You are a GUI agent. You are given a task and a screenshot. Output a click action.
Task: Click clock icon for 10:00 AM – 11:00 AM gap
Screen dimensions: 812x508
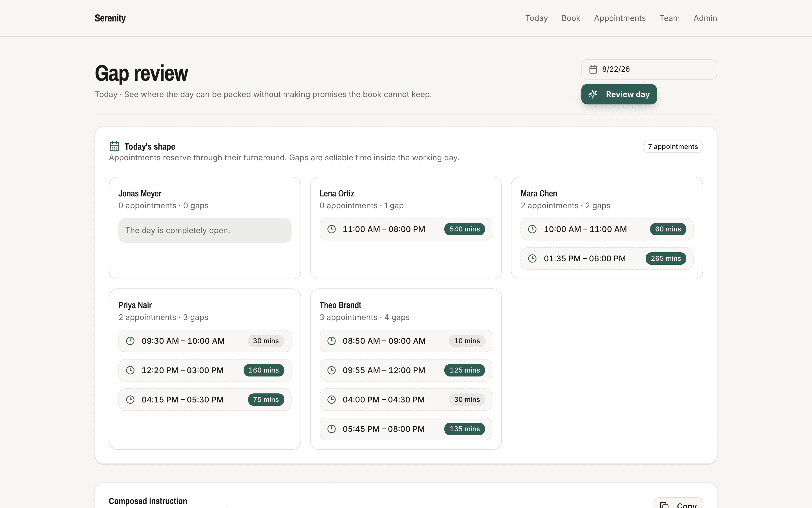click(x=532, y=229)
